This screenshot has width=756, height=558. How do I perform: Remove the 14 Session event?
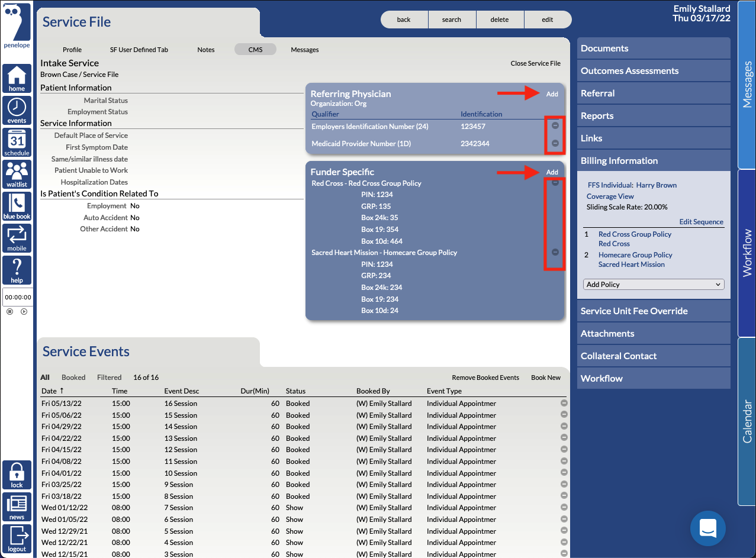[564, 426]
